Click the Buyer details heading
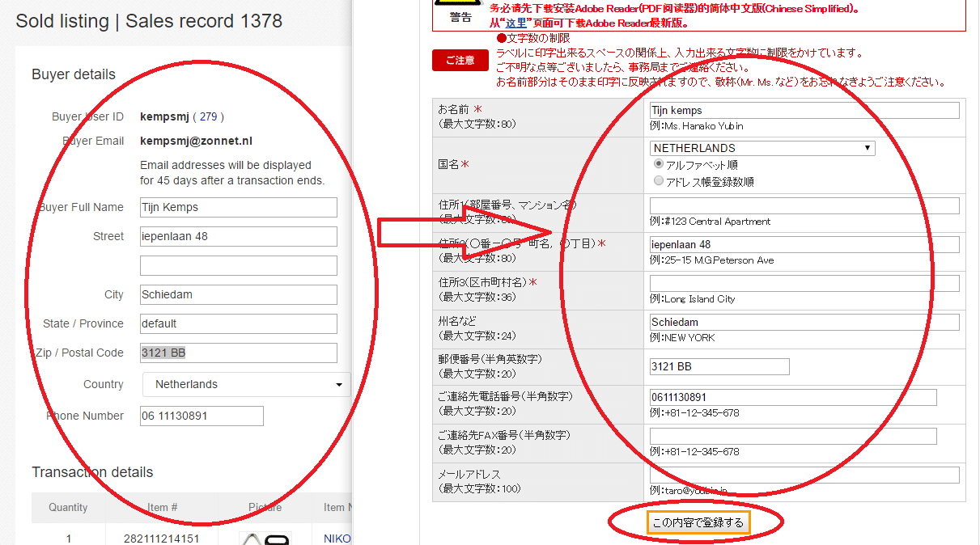980x545 pixels. point(74,74)
